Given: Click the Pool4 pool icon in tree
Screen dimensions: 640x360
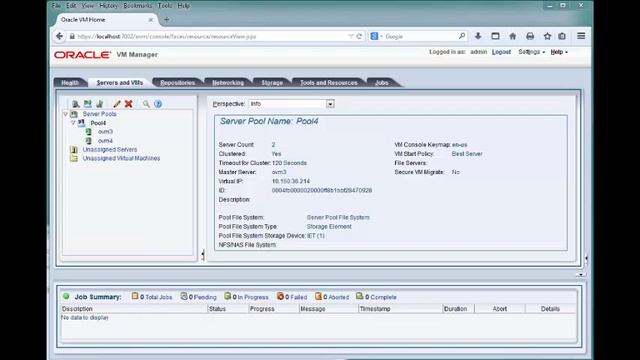Looking at the screenshot, I should 82,123.
